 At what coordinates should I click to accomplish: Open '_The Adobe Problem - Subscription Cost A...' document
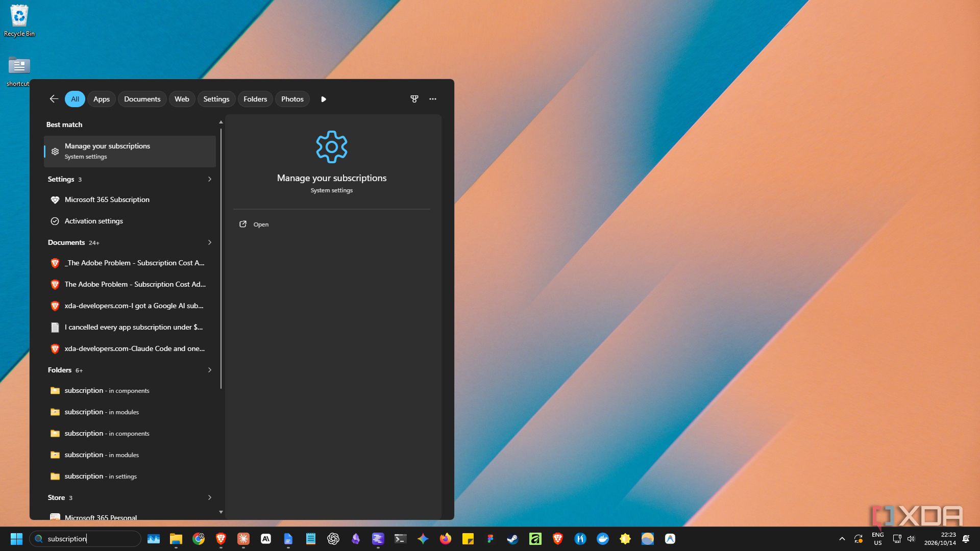tap(130, 263)
